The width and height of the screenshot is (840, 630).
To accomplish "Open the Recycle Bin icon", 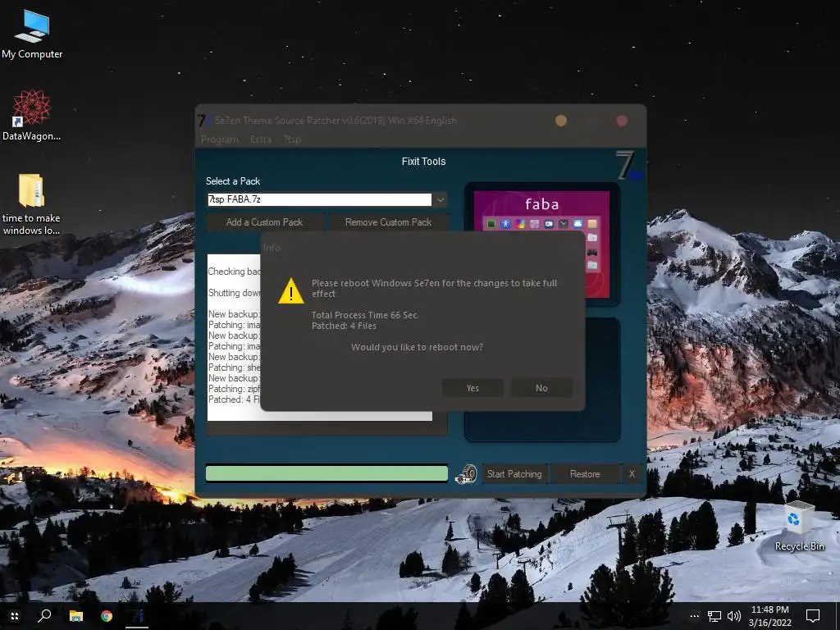I will (x=800, y=527).
